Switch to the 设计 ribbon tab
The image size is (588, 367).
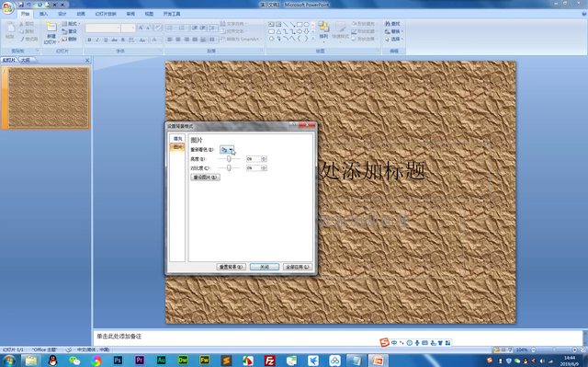tap(62, 14)
